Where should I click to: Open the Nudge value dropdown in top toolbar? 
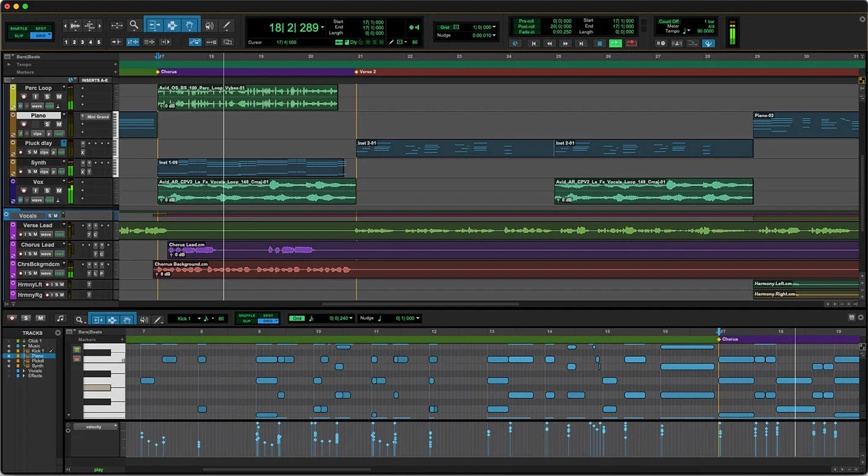[x=494, y=35]
